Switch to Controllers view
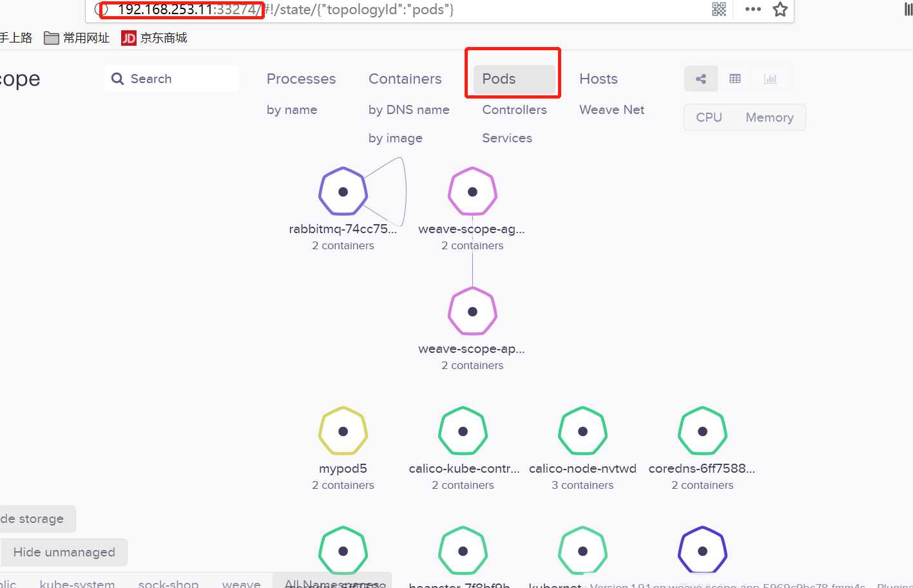This screenshot has height=588, width=913. pos(514,109)
